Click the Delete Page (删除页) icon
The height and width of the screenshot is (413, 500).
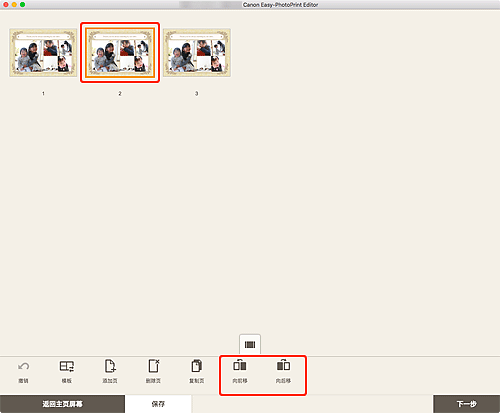pyautogui.click(x=154, y=366)
